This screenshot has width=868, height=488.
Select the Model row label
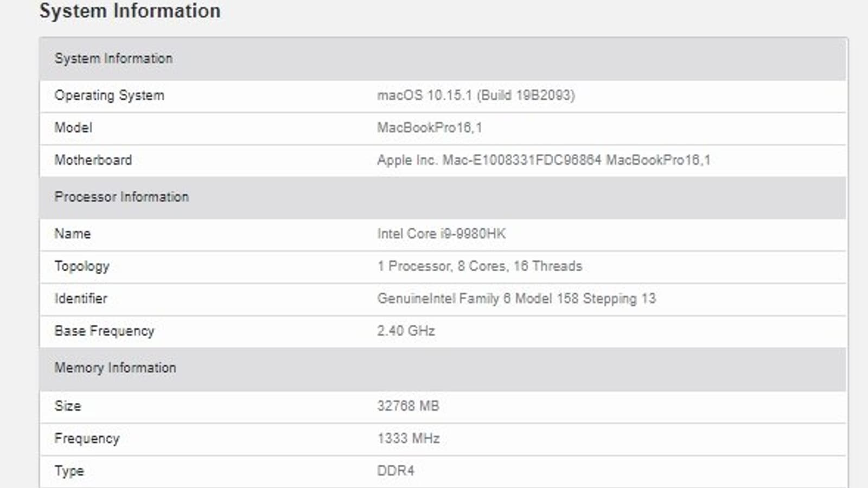(x=73, y=128)
